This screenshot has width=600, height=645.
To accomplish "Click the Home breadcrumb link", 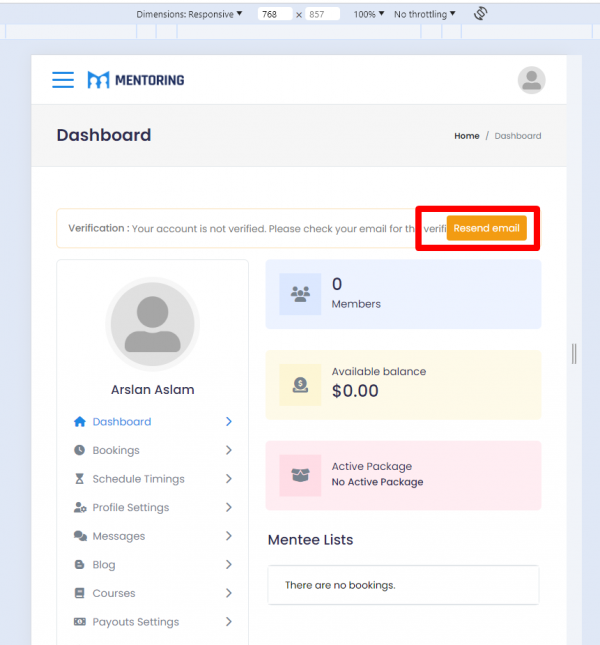I will (466, 136).
